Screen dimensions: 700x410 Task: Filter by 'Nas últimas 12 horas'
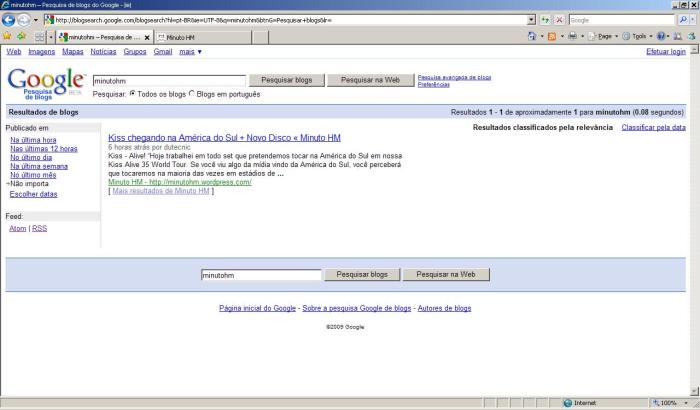tap(44, 149)
